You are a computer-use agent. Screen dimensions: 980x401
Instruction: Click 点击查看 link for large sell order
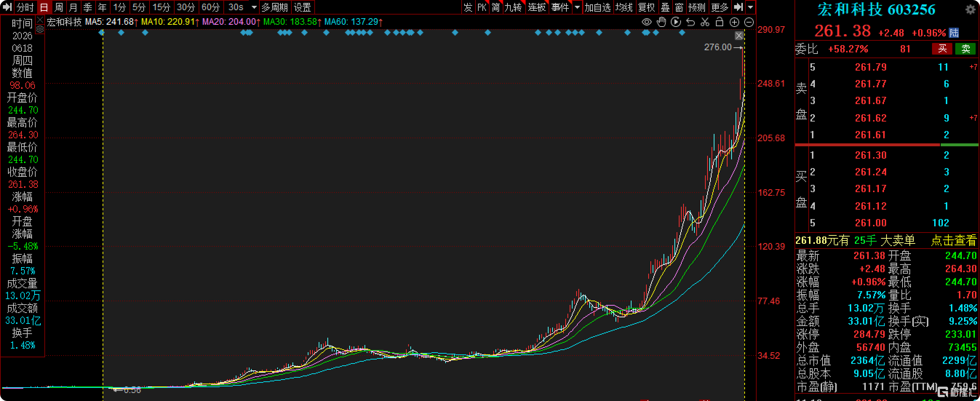pyautogui.click(x=953, y=241)
